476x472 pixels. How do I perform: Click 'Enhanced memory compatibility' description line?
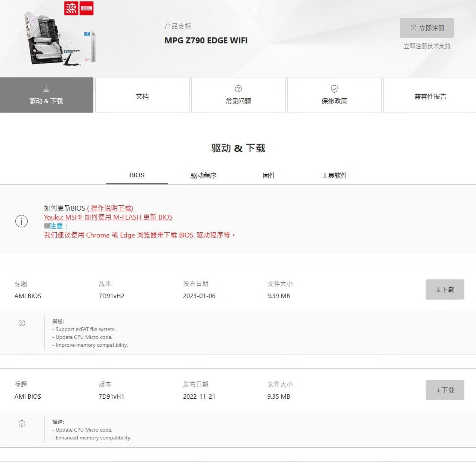coord(92,438)
